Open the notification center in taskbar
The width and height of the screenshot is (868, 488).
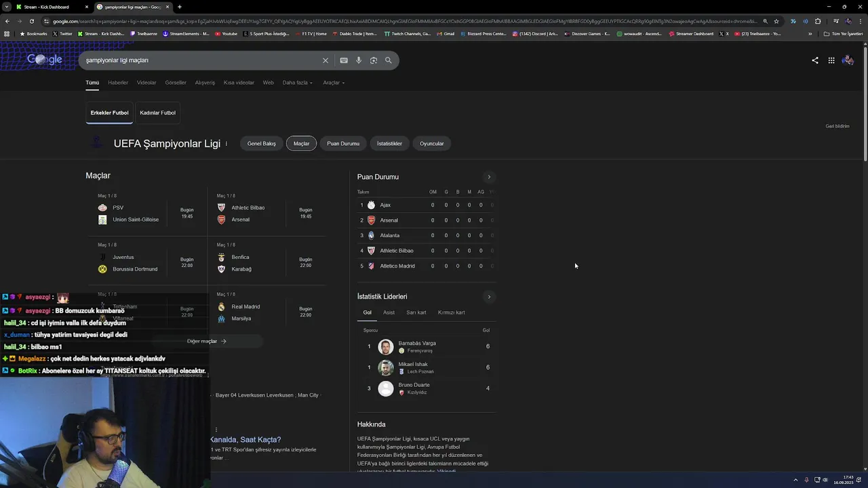click(x=860, y=480)
